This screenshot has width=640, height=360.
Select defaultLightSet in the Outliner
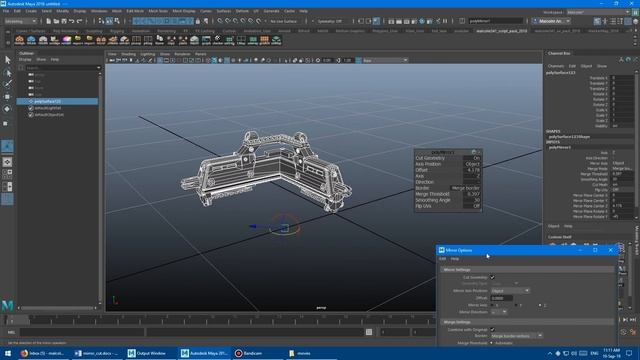coord(48,108)
